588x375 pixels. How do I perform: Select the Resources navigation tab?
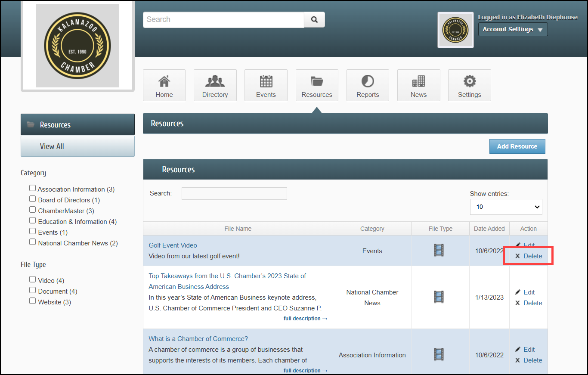click(x=317, y=85)
